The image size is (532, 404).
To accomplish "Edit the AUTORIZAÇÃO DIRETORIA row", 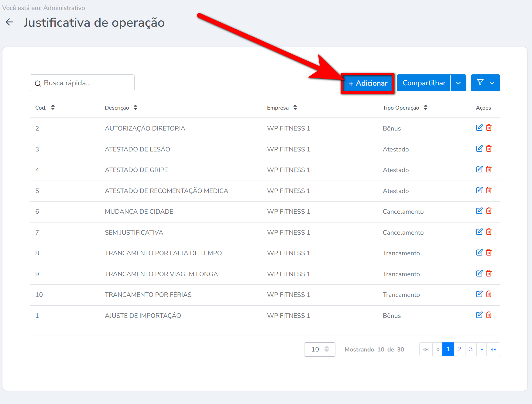I will pos(479,128).
